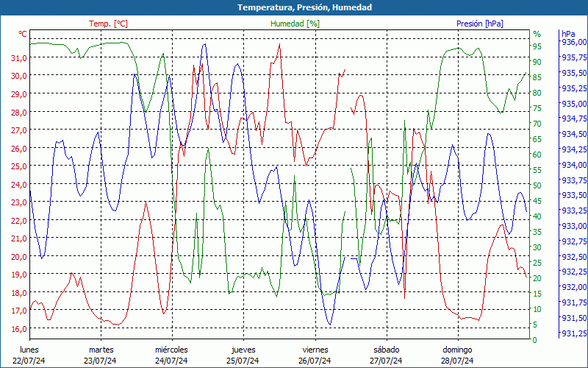Click the '931,75' pressure axis value
The width and height of the screenshot is (588, 368).
(x=573, y=302)
